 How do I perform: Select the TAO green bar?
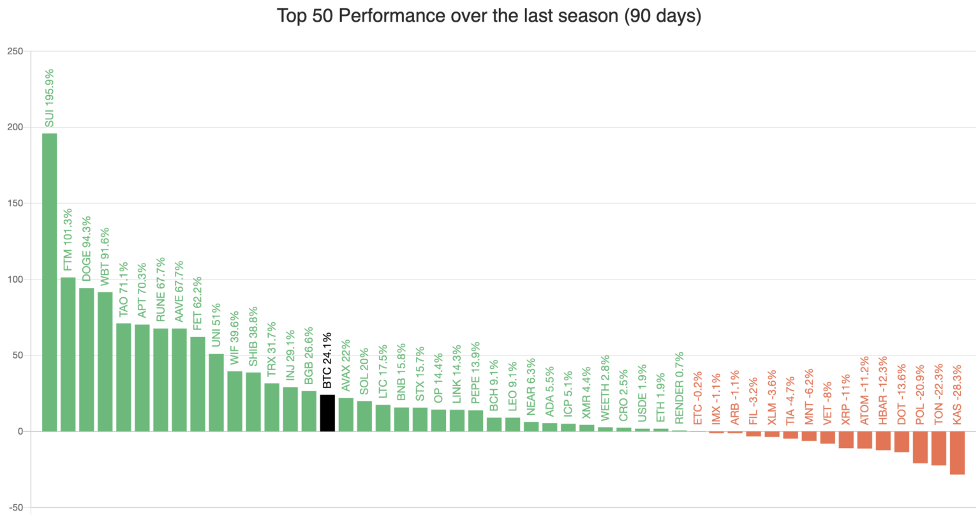123,377
